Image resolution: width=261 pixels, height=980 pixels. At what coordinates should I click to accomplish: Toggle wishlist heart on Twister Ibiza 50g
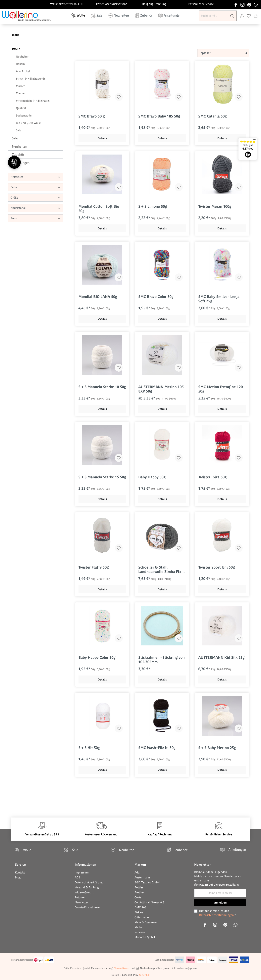(x=238, y=458)
